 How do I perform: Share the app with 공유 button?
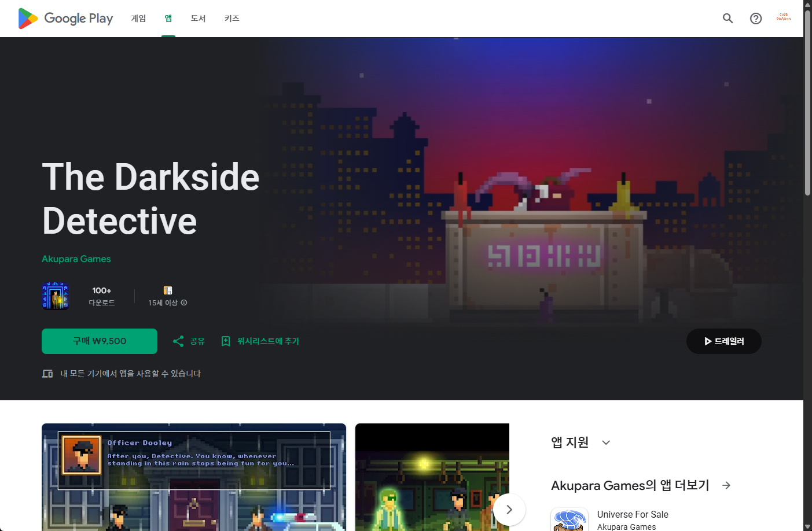(189, 341)
